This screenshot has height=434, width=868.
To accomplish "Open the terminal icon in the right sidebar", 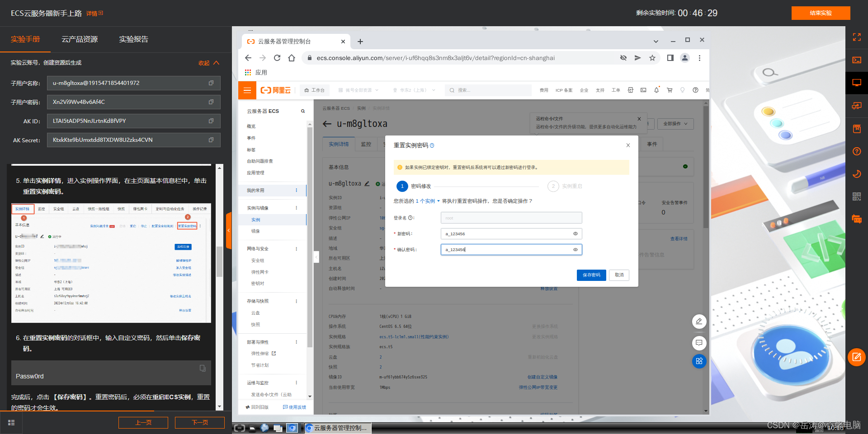I will tap(857, 60).
